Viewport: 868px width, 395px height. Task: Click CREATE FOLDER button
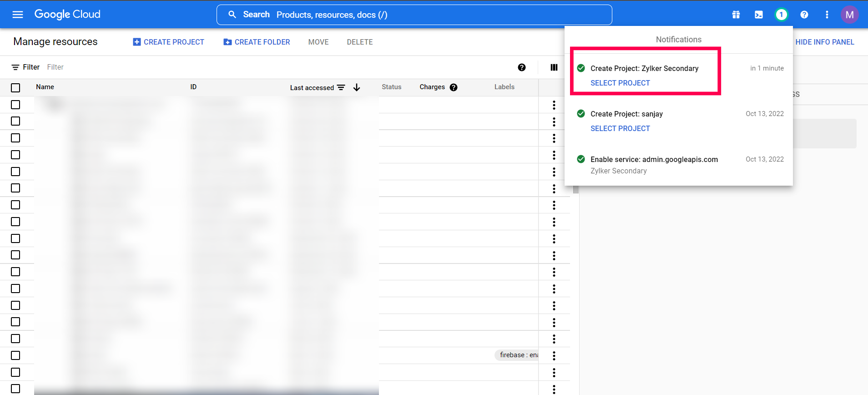257,42
